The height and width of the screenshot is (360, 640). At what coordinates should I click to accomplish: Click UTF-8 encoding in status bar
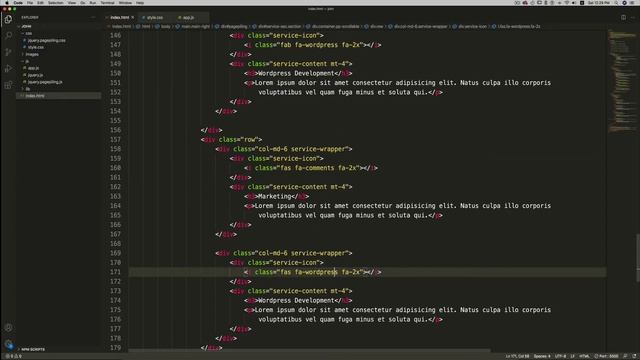coord(560,356)
